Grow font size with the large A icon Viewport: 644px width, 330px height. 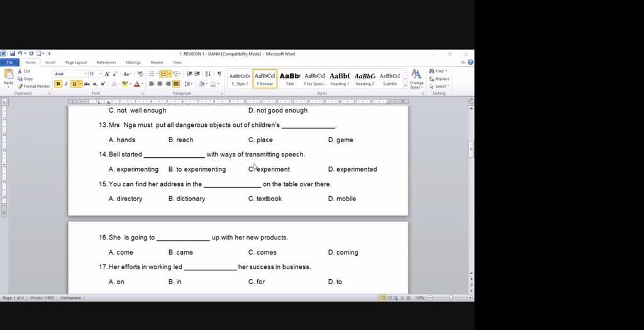[107, 74]
